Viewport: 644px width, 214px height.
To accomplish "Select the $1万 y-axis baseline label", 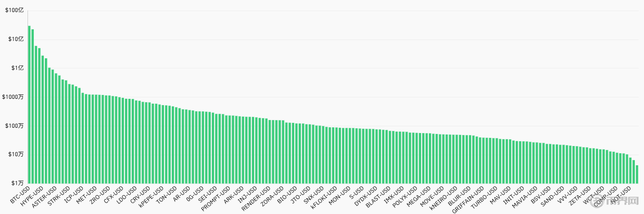I will [17, 183].
